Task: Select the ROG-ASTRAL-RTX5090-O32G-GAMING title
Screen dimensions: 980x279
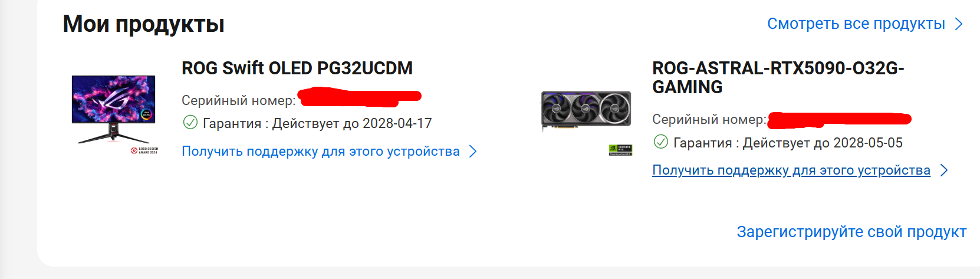Action: tap(778, 77)
